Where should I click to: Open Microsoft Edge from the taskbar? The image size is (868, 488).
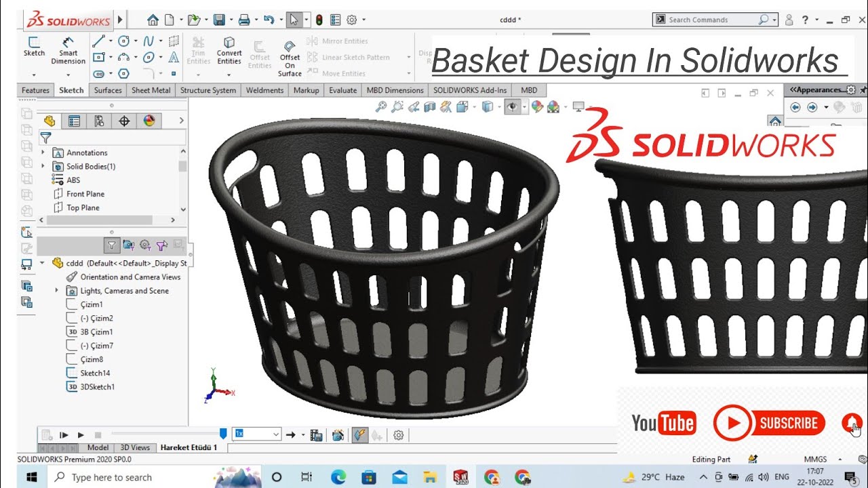(x=337, y=477)
